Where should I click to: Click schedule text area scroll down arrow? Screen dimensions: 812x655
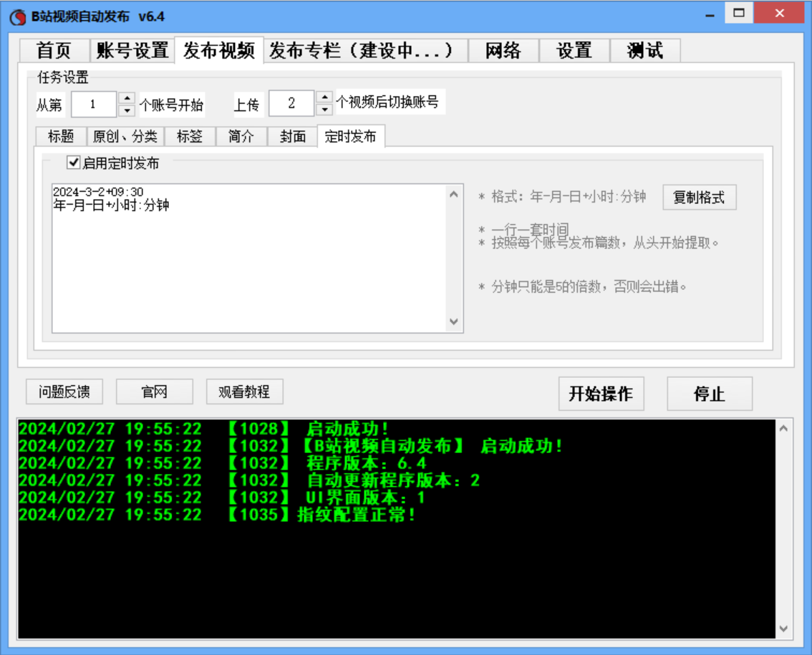pos(454,321)
